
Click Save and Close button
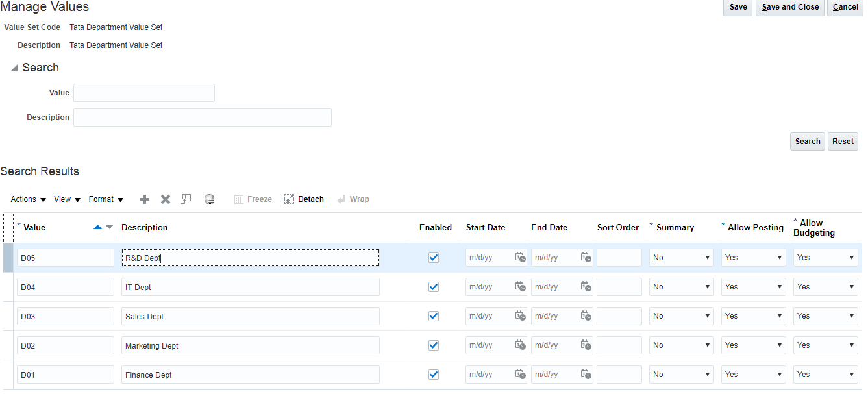point(789,7)
